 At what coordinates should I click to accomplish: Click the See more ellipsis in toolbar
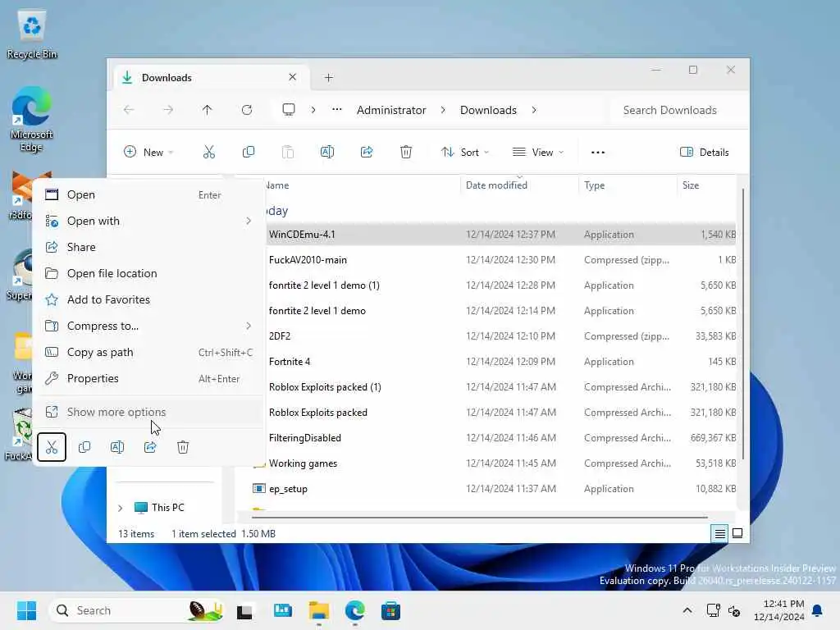pos(598,152)
